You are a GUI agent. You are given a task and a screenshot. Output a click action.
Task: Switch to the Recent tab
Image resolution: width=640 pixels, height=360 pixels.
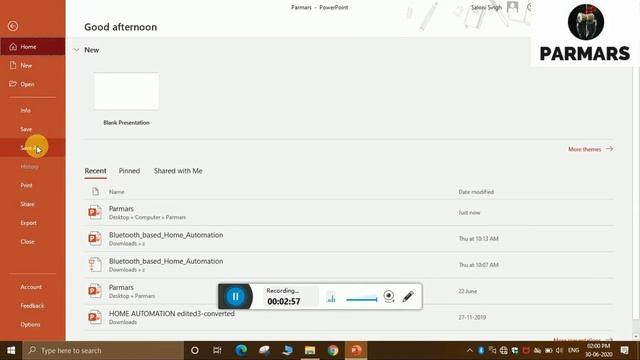click(x=96, y=171)
